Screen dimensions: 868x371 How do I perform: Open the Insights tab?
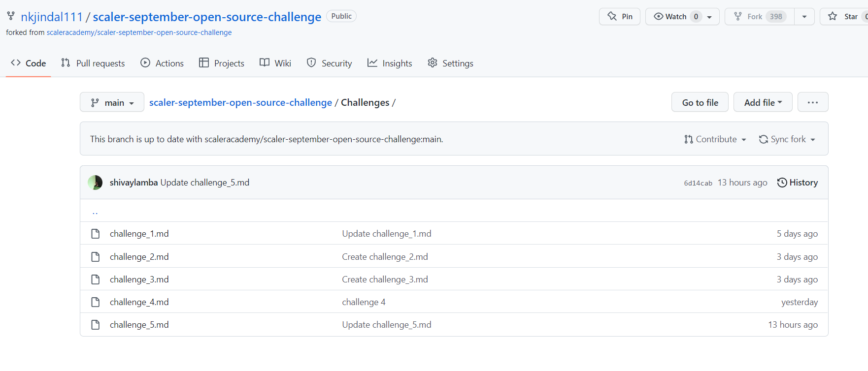coord(390,63)
